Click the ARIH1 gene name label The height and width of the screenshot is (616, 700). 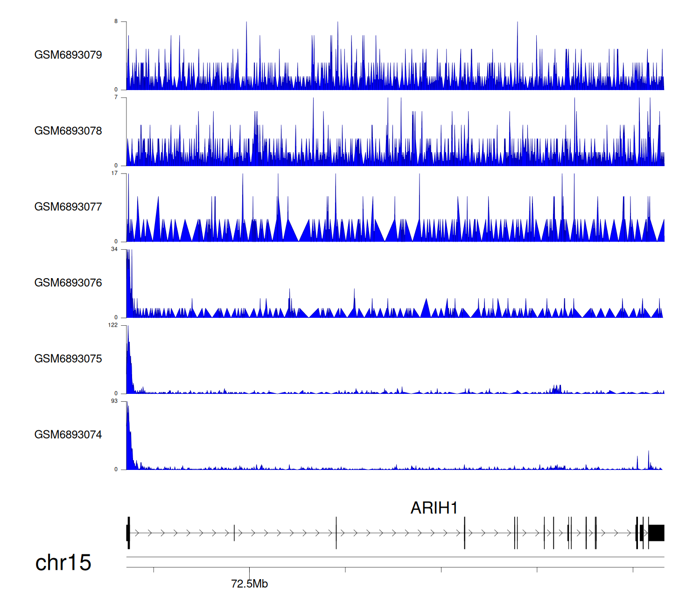coord(434,508)
